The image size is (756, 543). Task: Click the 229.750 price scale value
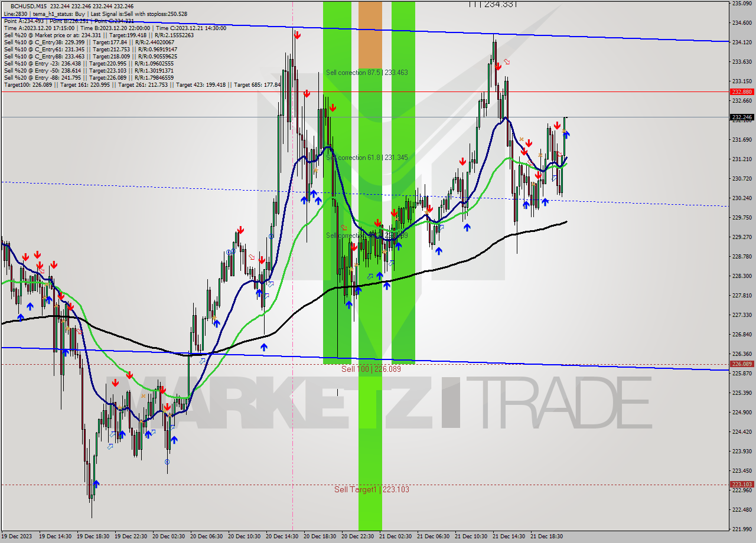(742, 217)
